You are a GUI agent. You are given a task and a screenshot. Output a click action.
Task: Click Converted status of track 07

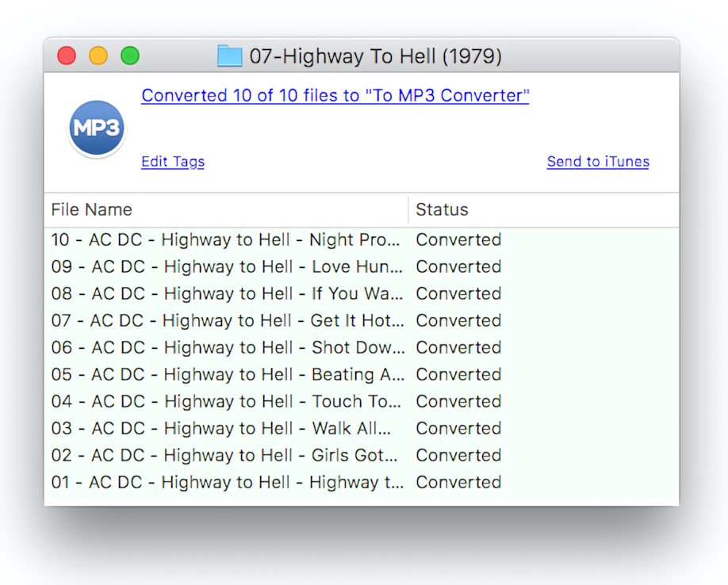[458, 320]
